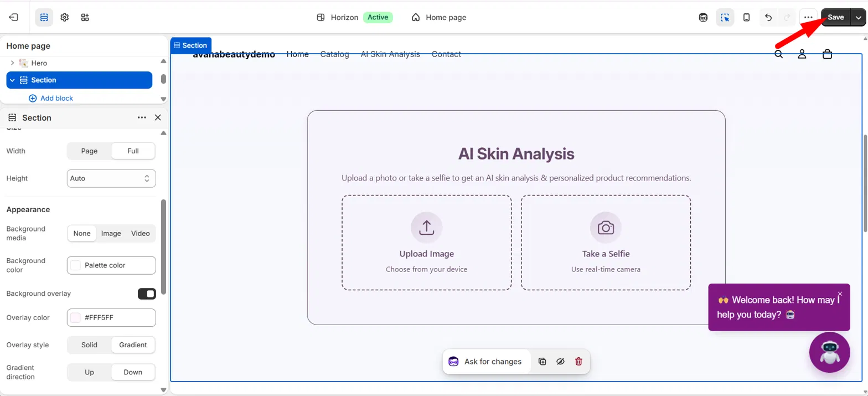868x396 pixels.
Task: Toggle the preview inspector icon
Action: [725, 17]
